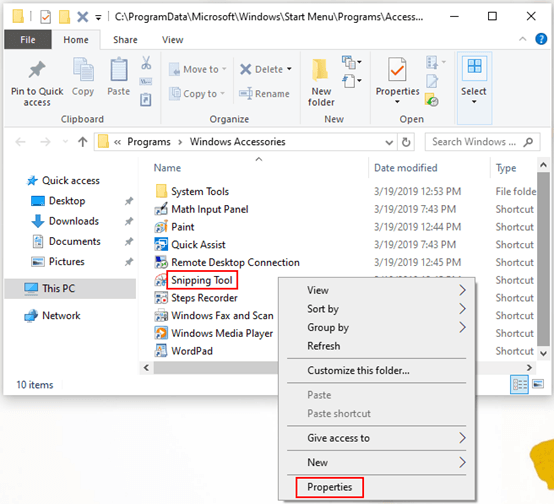The width and height of the screenshot is (554, 504).
Task: Expand the Delete dropdown arrow
Action: tap(289, 69)
